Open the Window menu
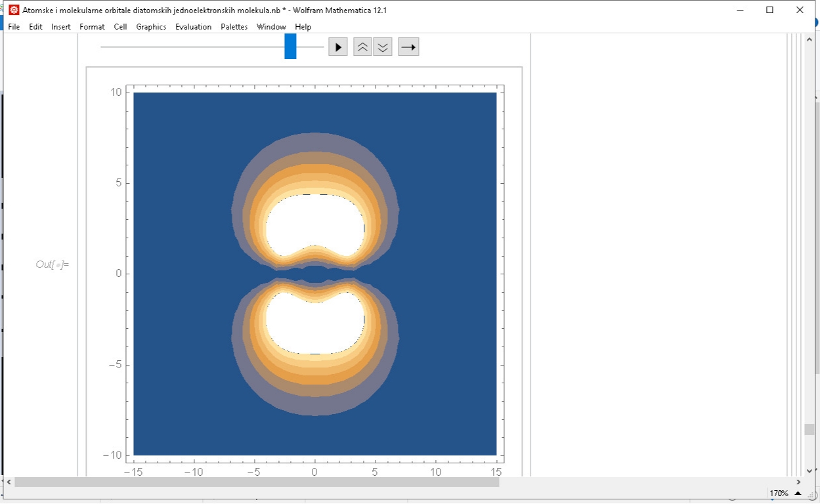Viewport: 820px width, 504px height. [x=271, y=27]
